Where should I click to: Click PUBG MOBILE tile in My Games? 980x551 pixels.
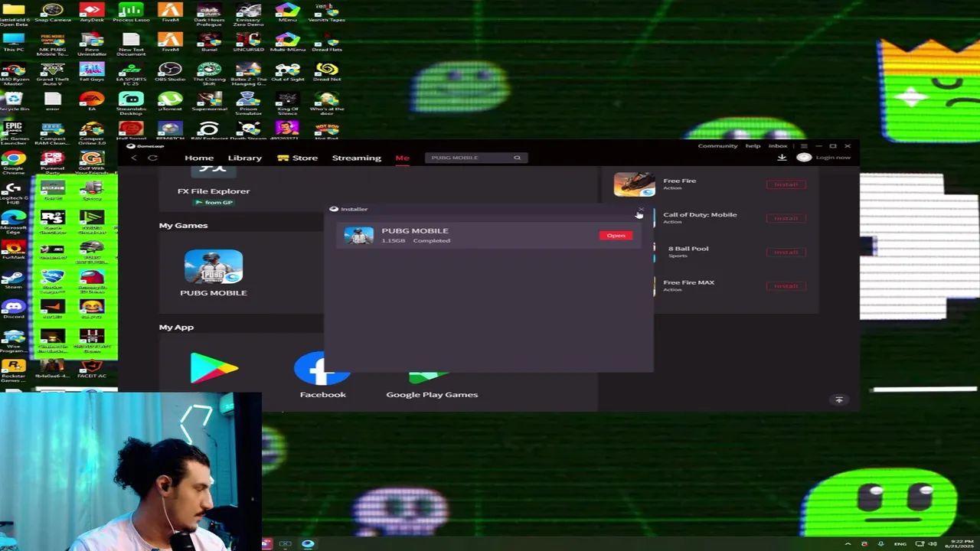pyautogui.click(x=214, y=273)
